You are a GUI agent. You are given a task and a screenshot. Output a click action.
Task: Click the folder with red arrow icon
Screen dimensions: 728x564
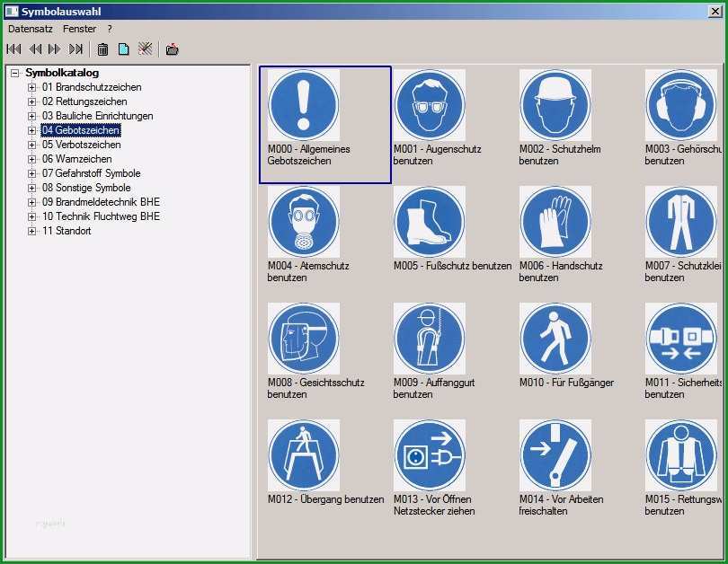pyautogui.click(x=172, y=49)
